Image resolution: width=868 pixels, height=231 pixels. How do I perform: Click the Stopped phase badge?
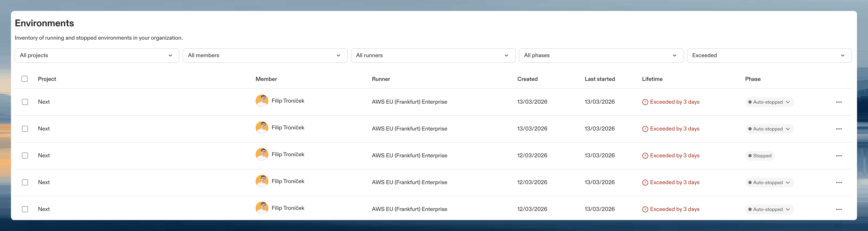[x=760, y=155]
